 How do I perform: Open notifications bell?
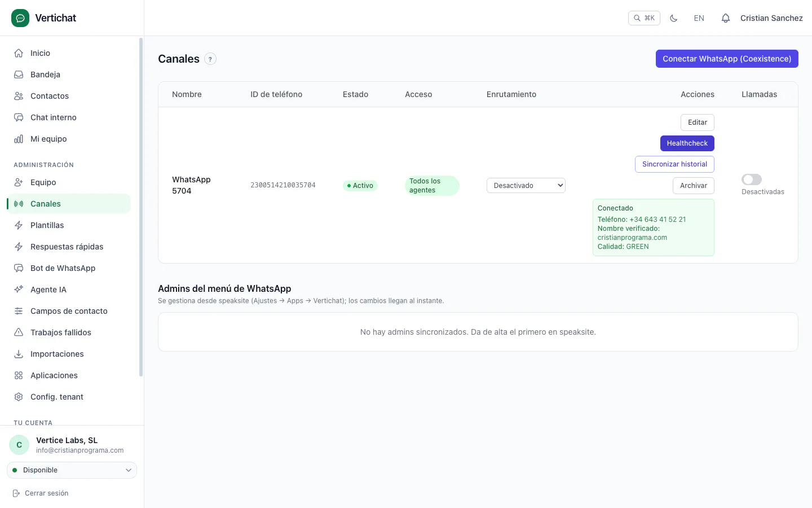[x=726, y=18]
